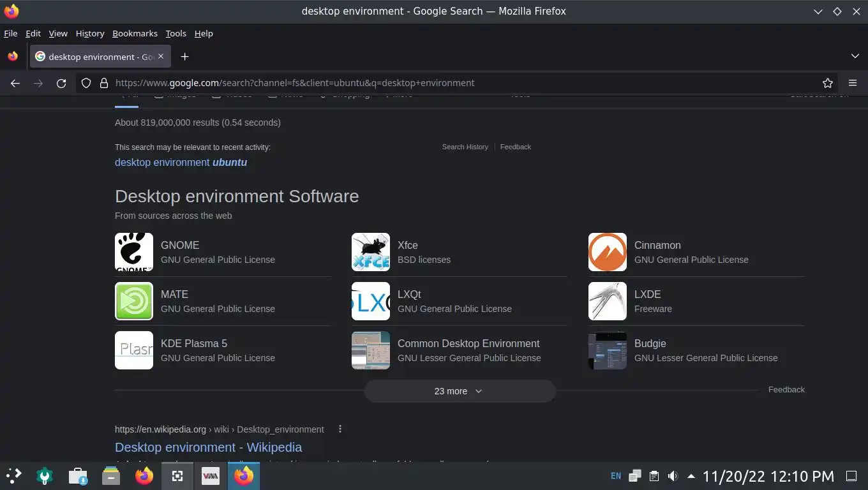Open the window list tray icon

[x=635, y=476]
